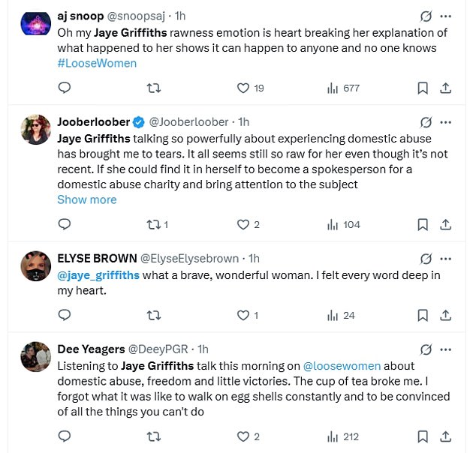Open more options on aj snoop's tweet
476x453 pixels.
(x=446, y=16)
